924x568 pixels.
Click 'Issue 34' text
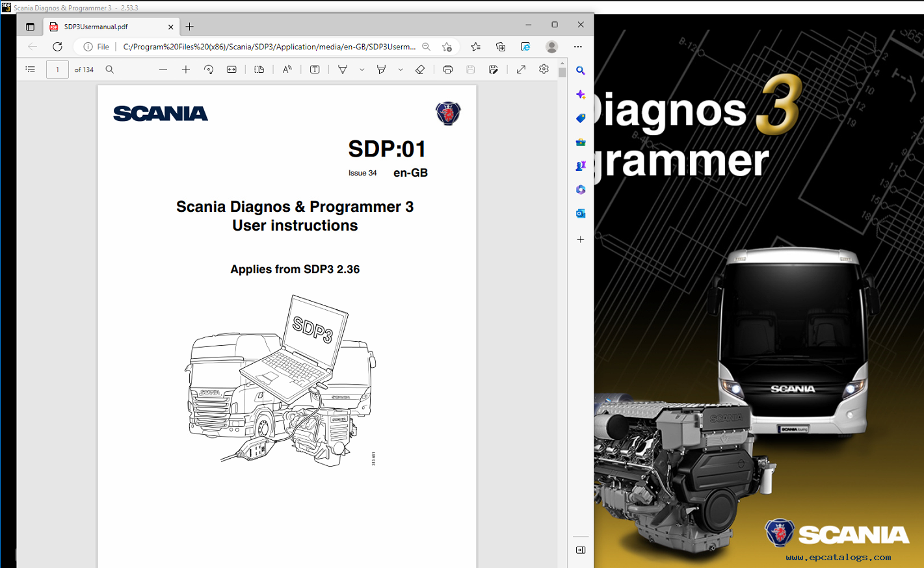pyautogui.click(x=362, y=173)
